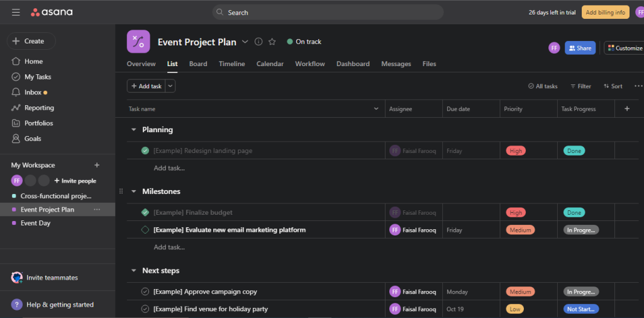Viewport: 644px width, 318px height.
Task: Click the Create button
Action: [31, 41]
